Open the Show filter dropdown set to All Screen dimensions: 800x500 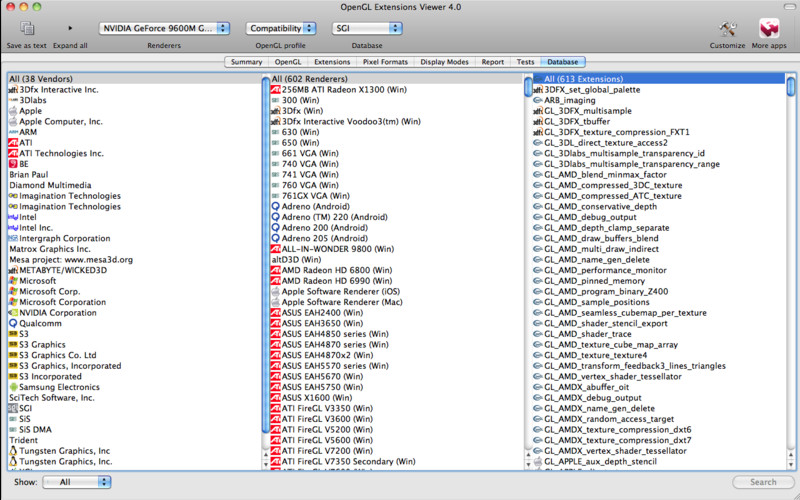pyautogui.click(x=77, y=482)
